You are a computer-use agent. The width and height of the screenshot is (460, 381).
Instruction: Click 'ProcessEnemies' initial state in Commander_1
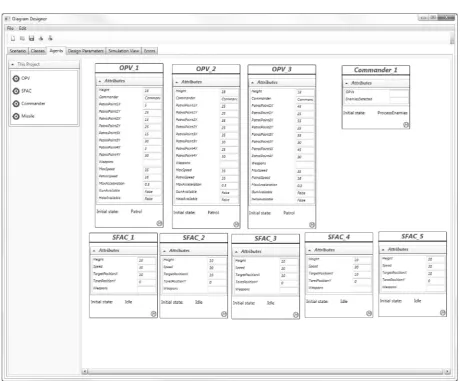[x=392, y=113]
